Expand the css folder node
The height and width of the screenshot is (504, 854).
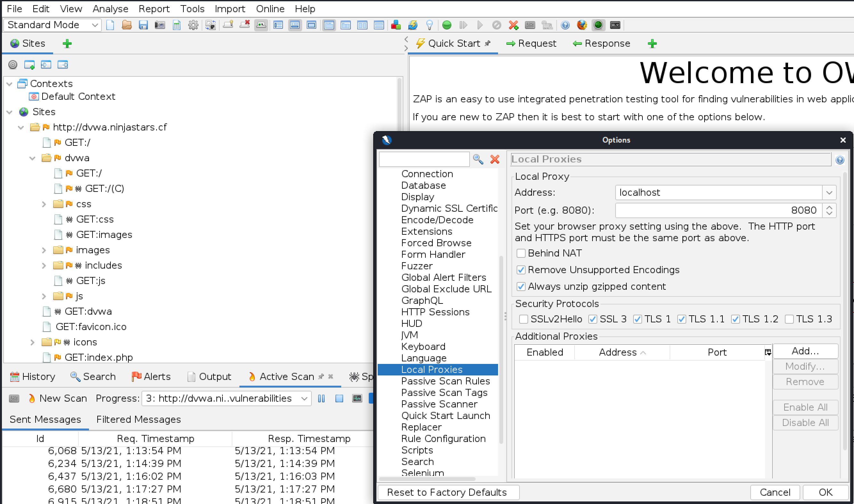pyautogui.click(x=44, y=204)
